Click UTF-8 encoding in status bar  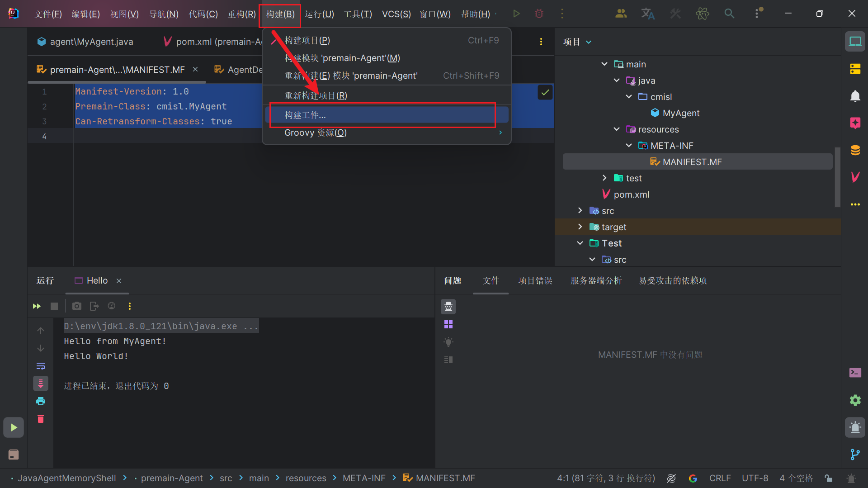pyautogui.click(x=755, y=478)
